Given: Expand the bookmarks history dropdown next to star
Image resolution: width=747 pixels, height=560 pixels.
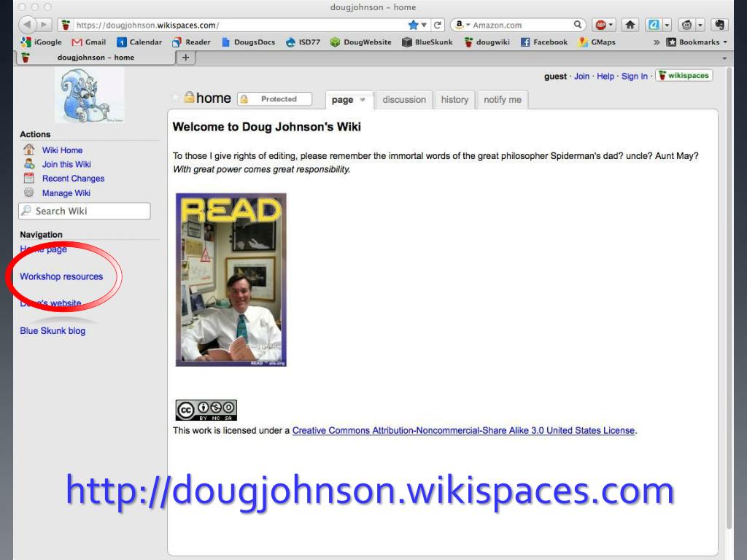Looking at the screenshot, I should coord(424,25).
